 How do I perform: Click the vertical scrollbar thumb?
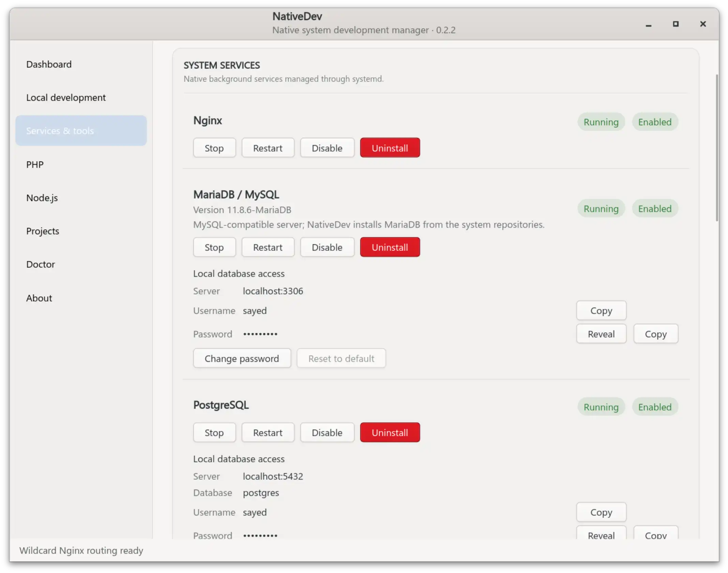717,148
